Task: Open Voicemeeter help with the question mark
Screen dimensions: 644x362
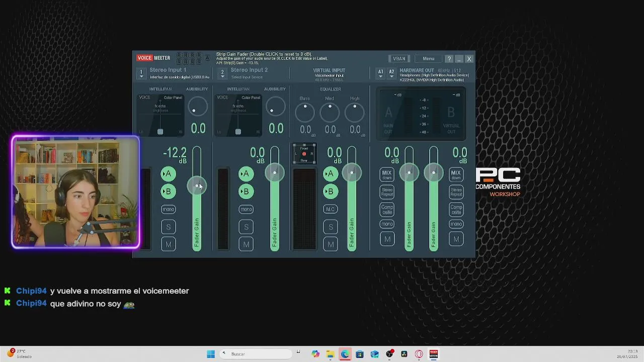Action: point(449,59)
